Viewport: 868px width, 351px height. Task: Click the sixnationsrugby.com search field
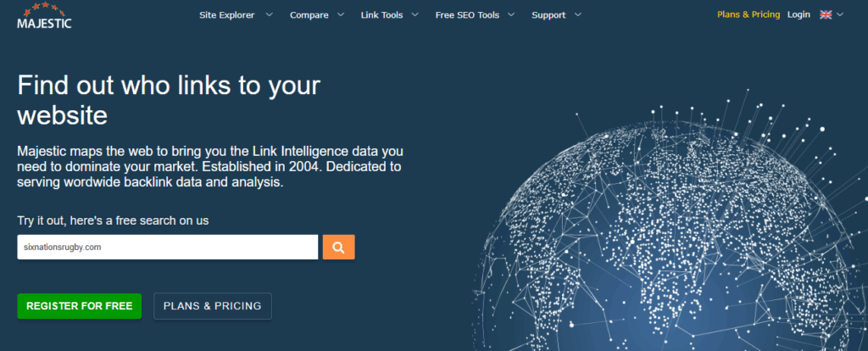click(x=168, y=248)
